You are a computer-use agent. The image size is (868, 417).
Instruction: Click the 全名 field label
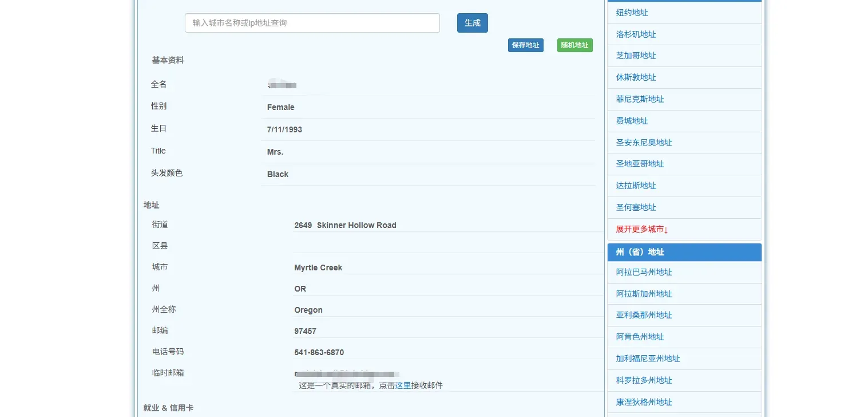(158, 84)
